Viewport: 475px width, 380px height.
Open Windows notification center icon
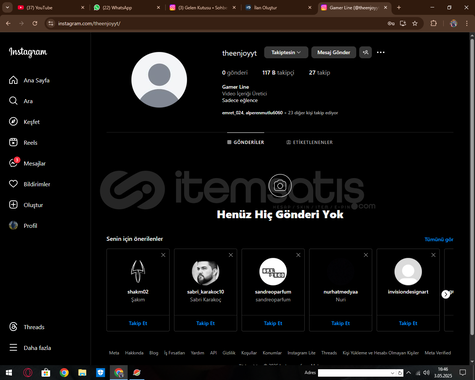463,372
